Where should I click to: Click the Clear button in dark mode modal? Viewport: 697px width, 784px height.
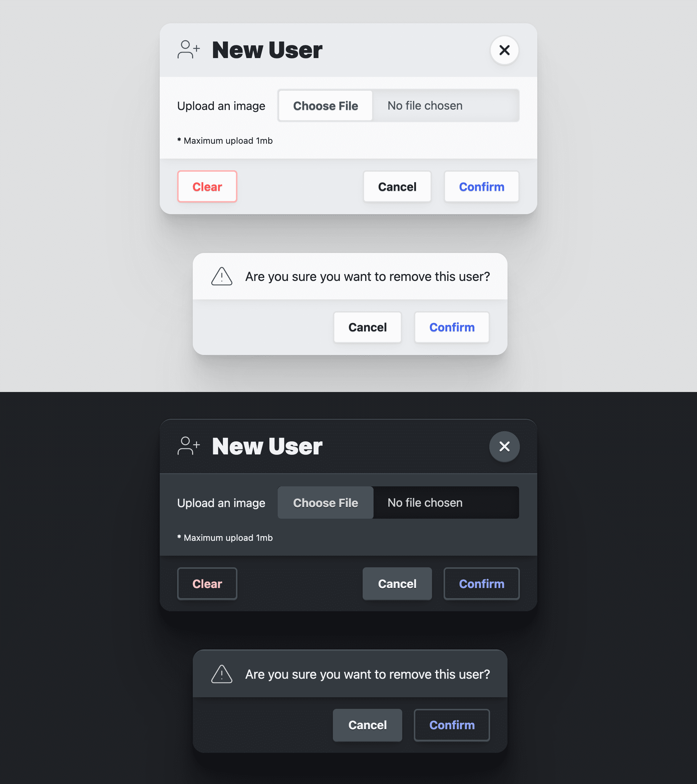[207, 584]
